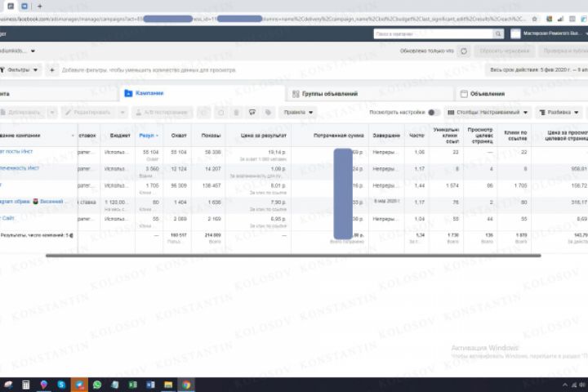Open Chrome from taskbar

click(186, 385)
